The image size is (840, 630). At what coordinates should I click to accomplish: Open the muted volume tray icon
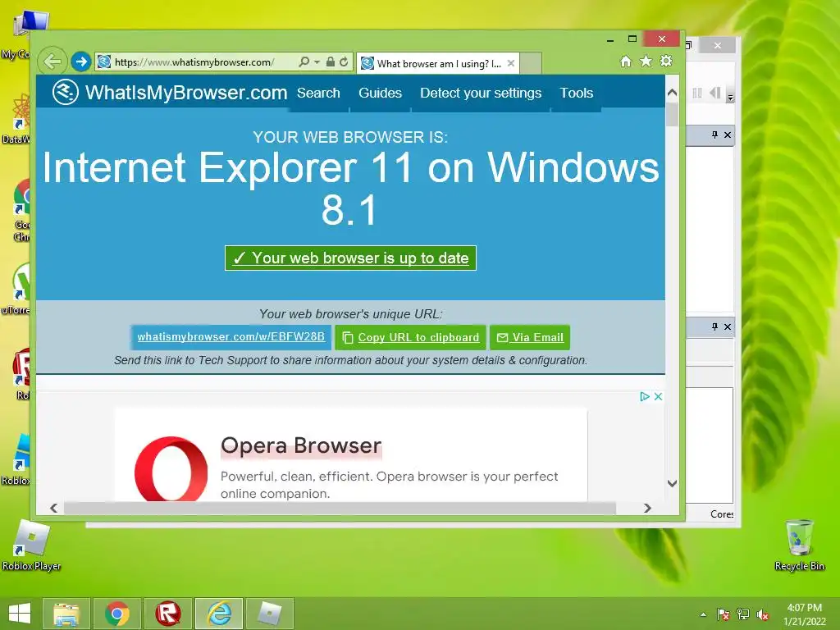(763, 614)
